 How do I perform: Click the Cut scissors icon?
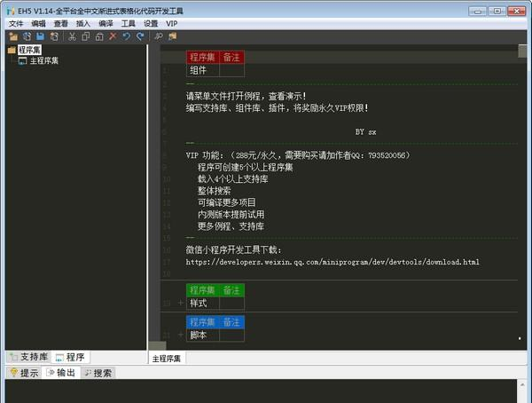click(72, 36)
